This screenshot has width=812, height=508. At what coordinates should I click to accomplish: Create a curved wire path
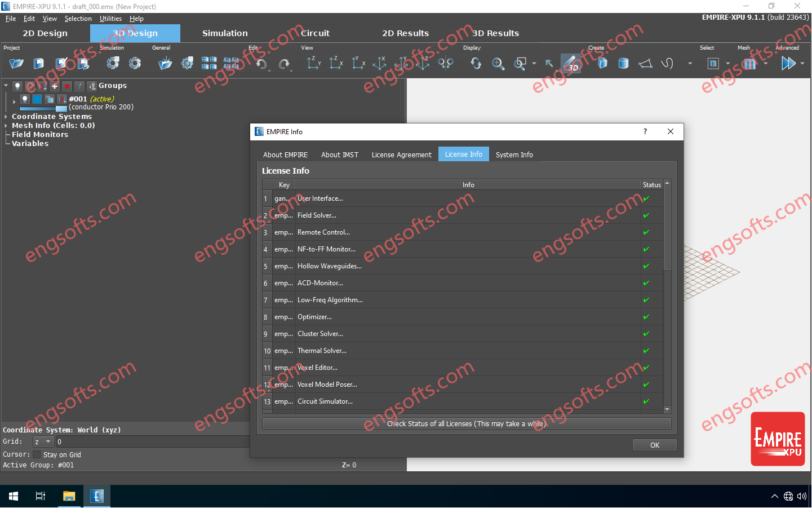click(x=667, y=63)
